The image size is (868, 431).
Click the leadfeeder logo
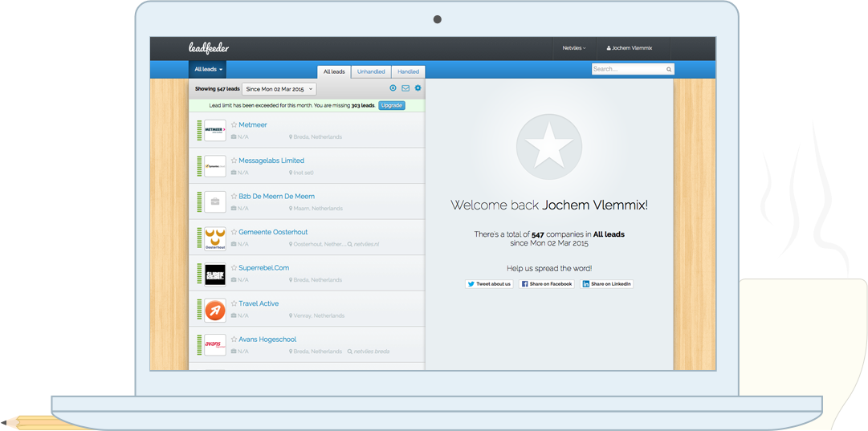[209, 48]
